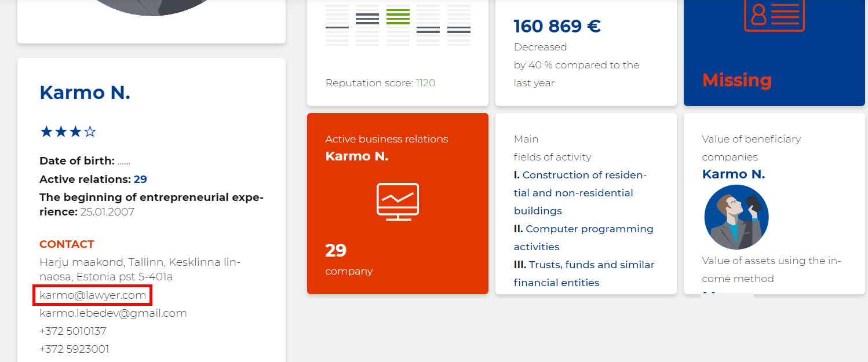Click the Missing label on blue card
The height and width of the screenshot is (362, 868).
point(736,80)
